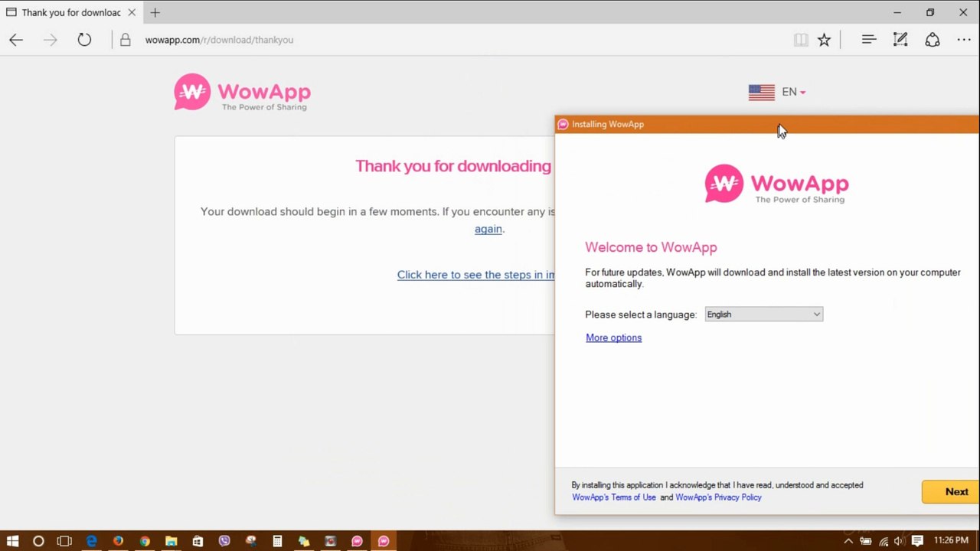Click the battery icon in the system tray
Screen dimensions: 980x551
(x=865, y=541)
